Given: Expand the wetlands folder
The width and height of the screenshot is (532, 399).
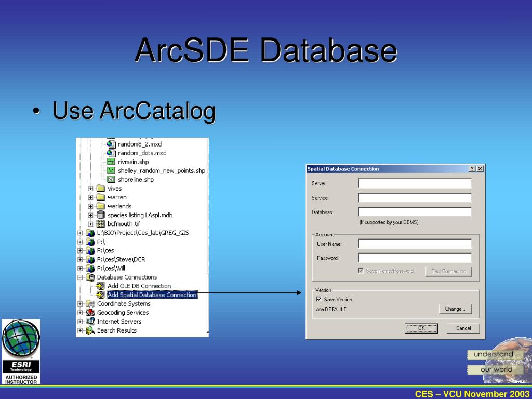Looking at the screenshot, I should pos(90,206).
